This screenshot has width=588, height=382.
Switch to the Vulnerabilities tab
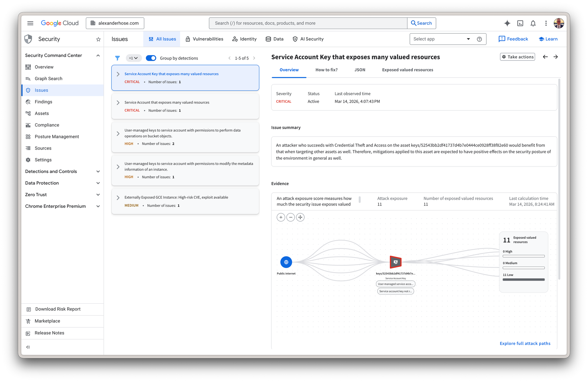204,39
